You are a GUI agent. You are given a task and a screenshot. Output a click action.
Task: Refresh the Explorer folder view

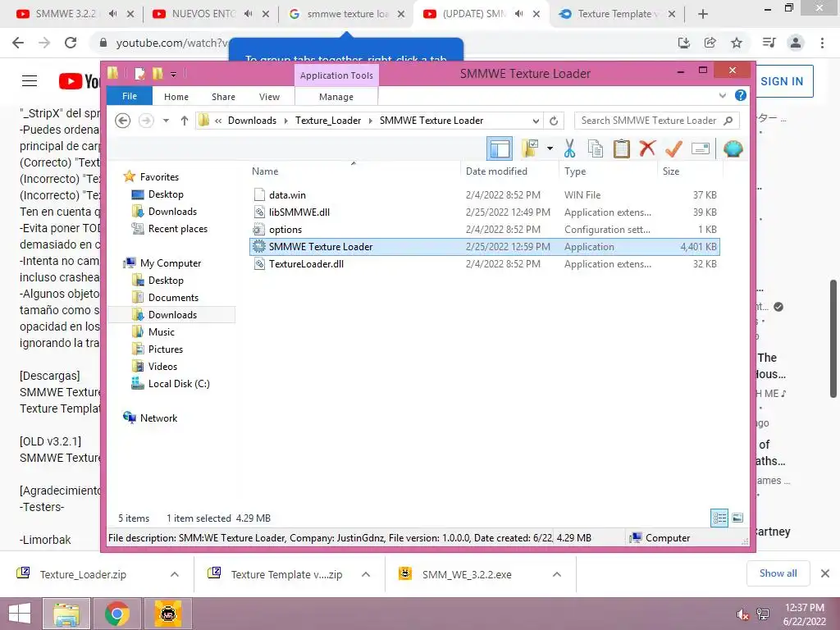(554, 121)
